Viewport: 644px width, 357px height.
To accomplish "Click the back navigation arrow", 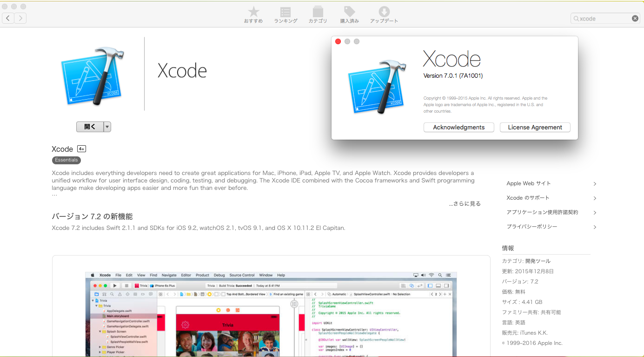I will point(7,18).
